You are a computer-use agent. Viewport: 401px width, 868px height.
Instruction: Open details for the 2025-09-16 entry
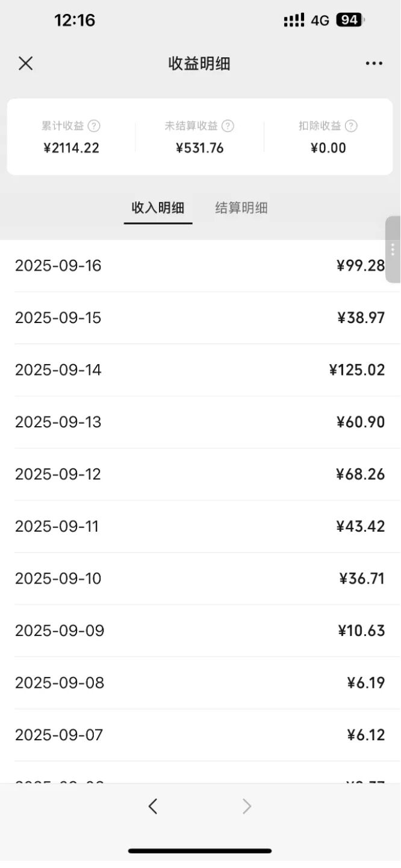(x=200, y=265)
